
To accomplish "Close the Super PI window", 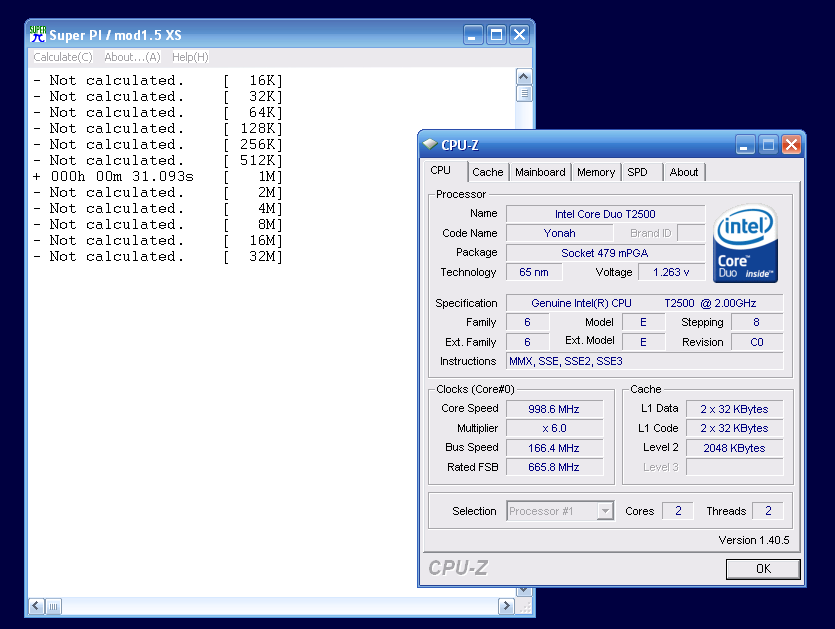I will point(519,35).
